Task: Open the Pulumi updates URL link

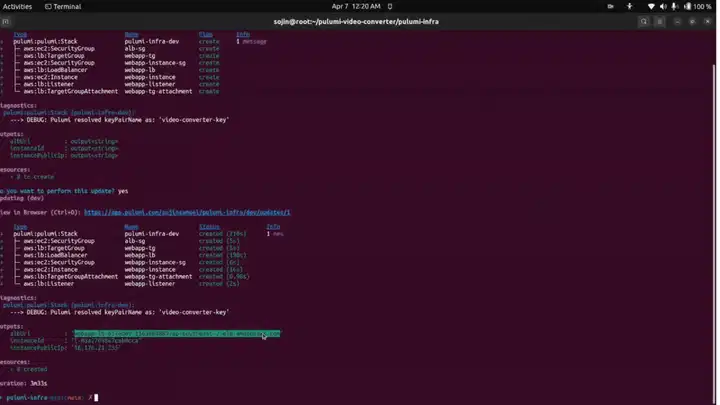Action: point(187,213)
